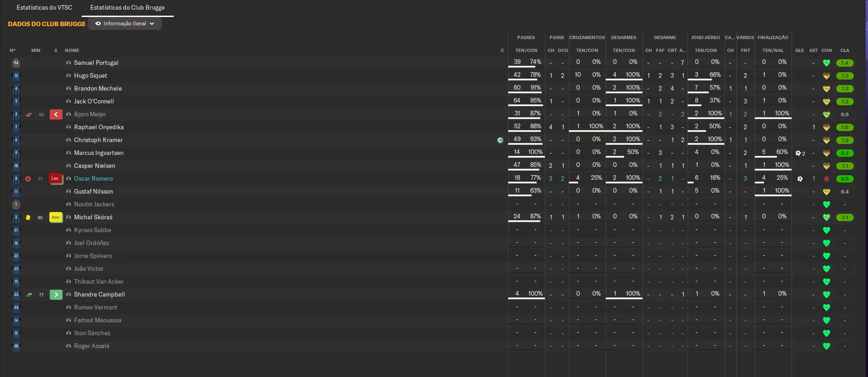The image size is (868, 377).
Task: Click the red Les badge for Oscar Romero
Action: click(x=55, y=178)
